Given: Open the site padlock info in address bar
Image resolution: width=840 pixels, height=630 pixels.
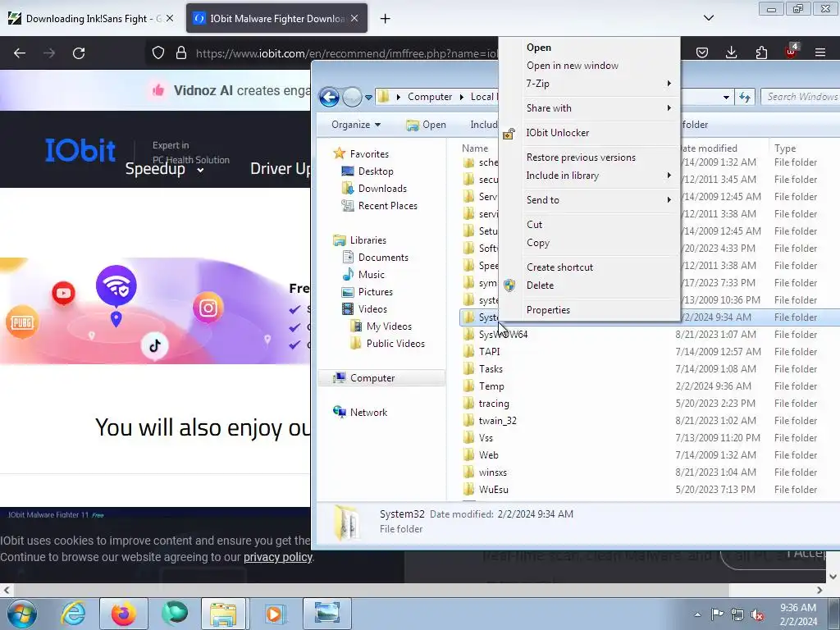Looking at the screenshot, I should click(181, 53).
